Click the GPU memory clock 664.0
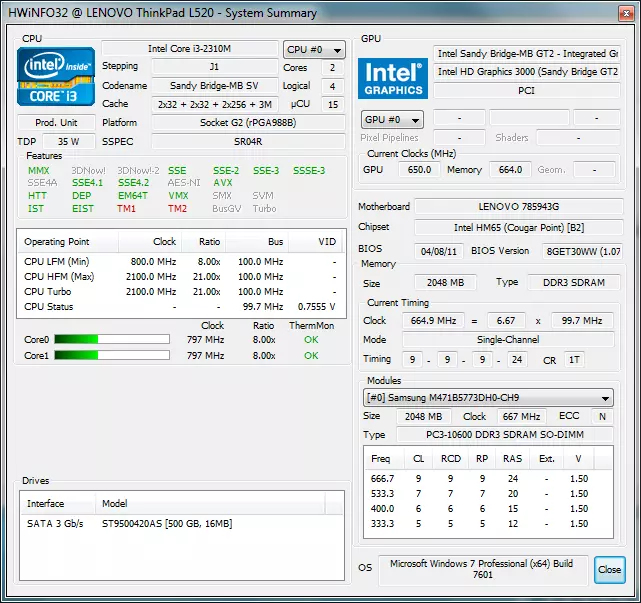Viewport: 641px width, 603px height. coord(511,169)
